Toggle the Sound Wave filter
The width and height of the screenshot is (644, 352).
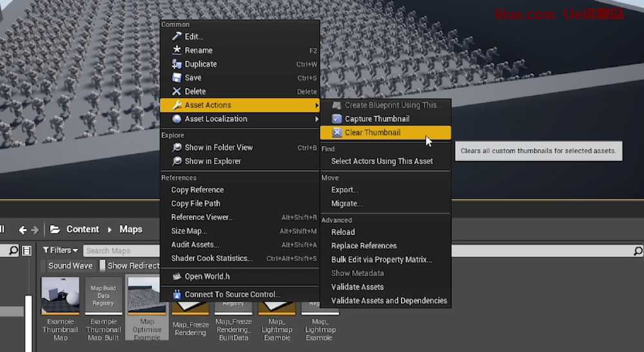(70, 266)
